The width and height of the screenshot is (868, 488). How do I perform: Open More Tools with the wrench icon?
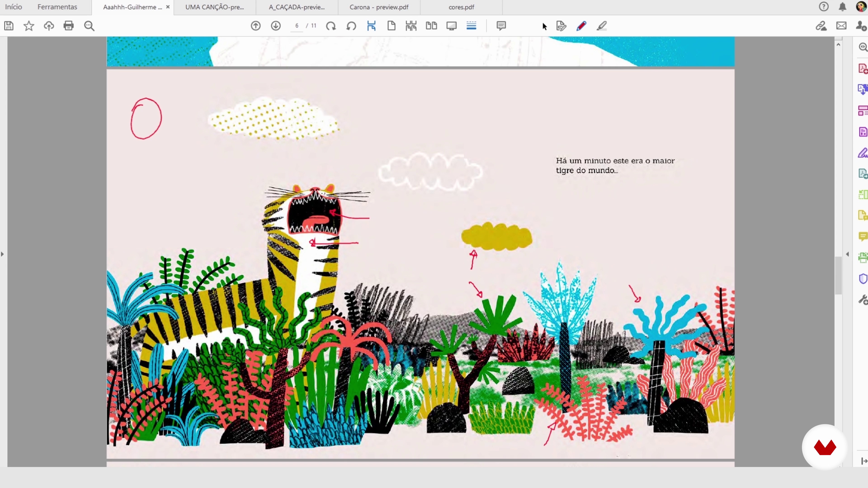pos(863,300)
